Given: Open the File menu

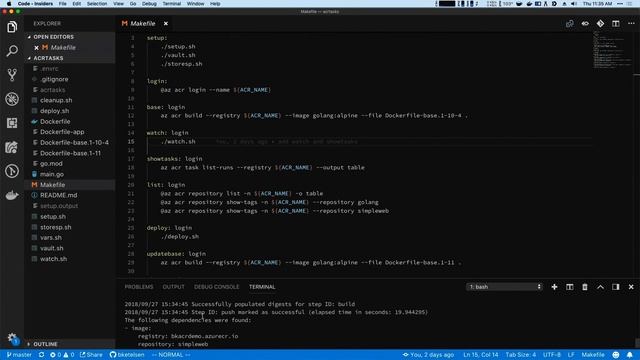Looking at the screenshot, I should (62, 4).
